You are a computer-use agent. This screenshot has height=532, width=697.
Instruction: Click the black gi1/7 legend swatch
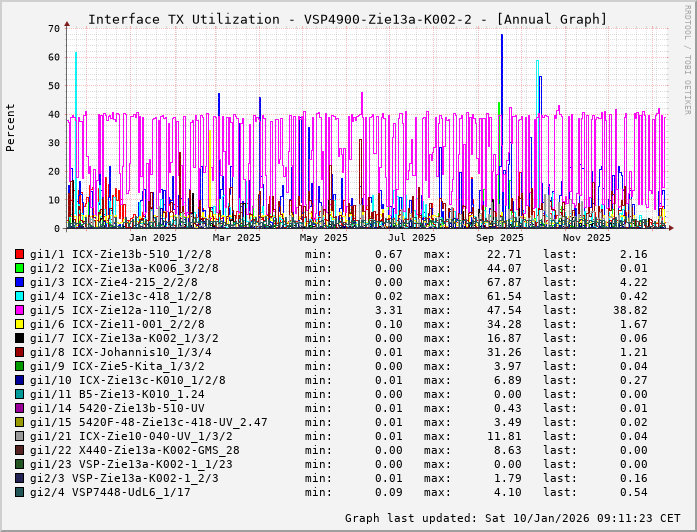20,338
